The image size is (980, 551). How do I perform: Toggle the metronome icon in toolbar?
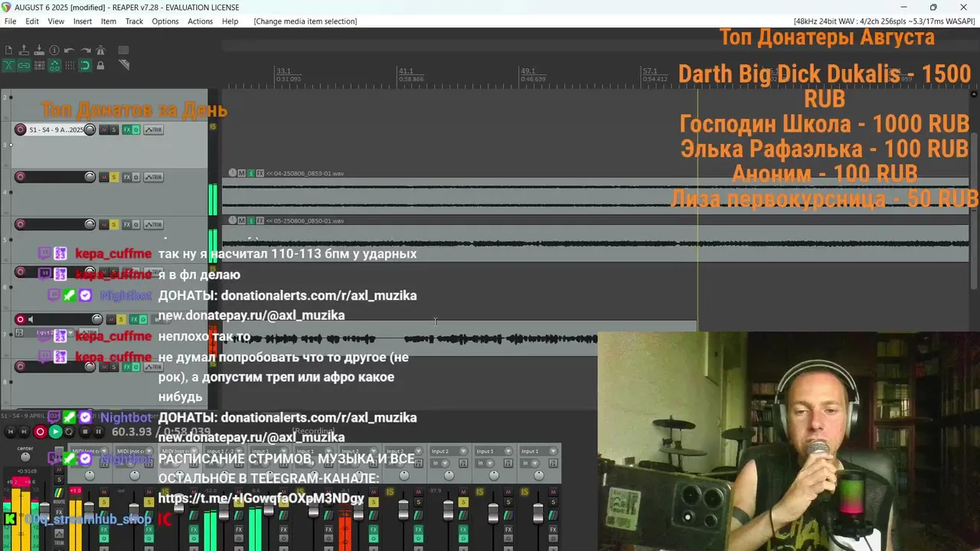100,50
